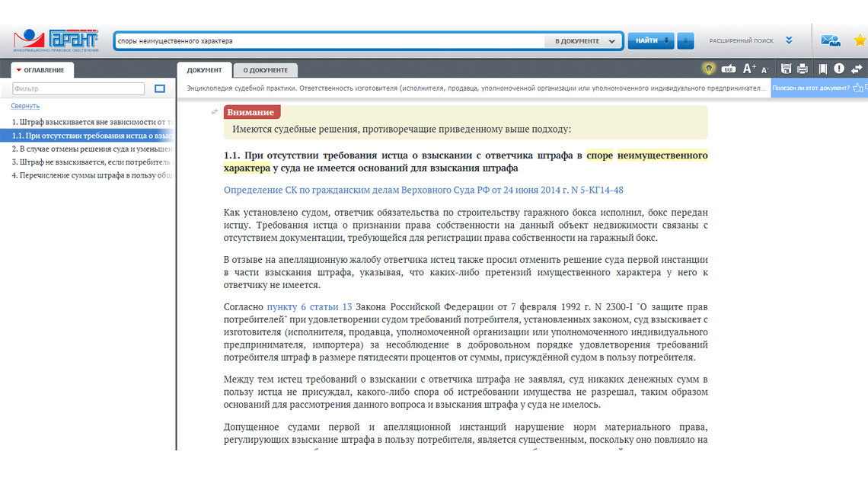This screenshot has height=487, width=868.
Task: Click the search query input field
Action: coord(330,41)
